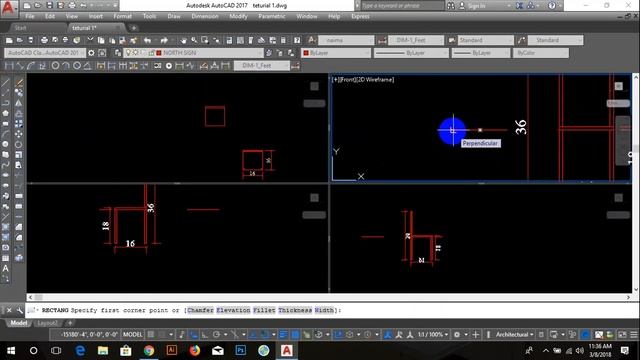Toggle clean screen icon in status bar
The width and height of the screenshot is (640, 360).
[622, 335]
